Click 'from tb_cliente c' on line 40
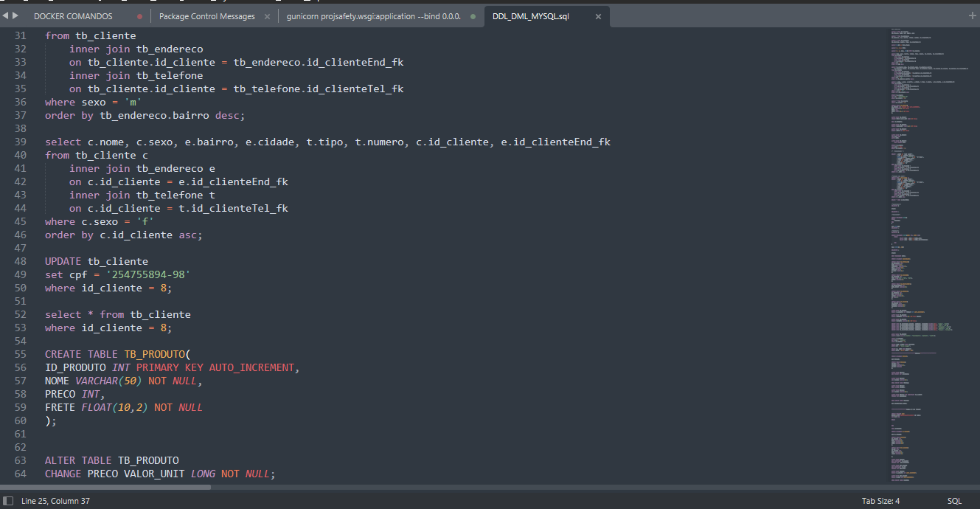 point(97,155)
